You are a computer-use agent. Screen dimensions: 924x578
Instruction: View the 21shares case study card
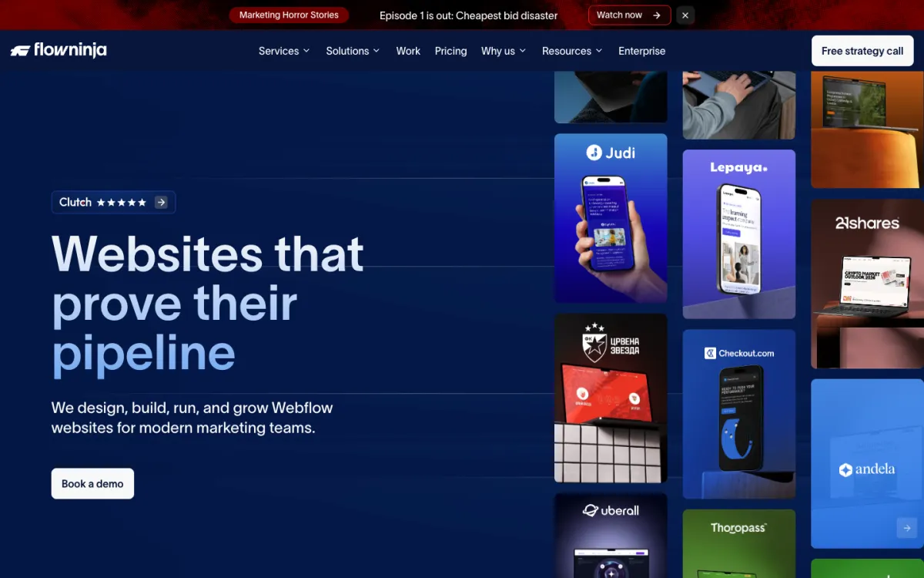[867, 284]
